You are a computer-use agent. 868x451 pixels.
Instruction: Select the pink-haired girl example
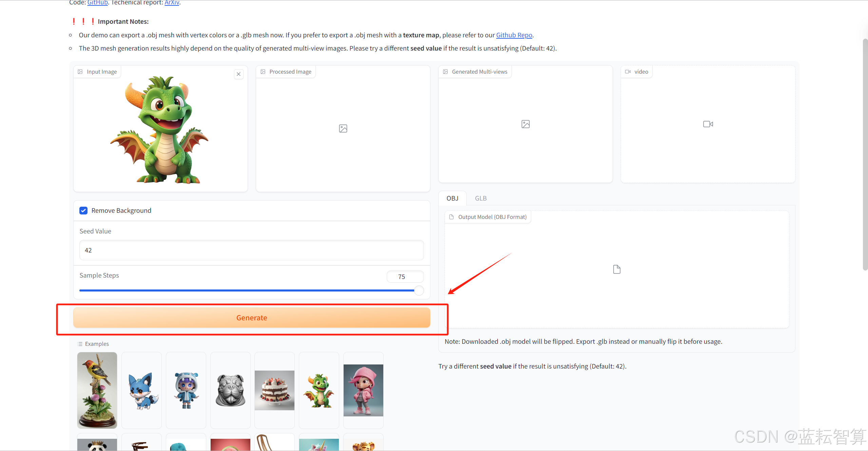point(363,390)
